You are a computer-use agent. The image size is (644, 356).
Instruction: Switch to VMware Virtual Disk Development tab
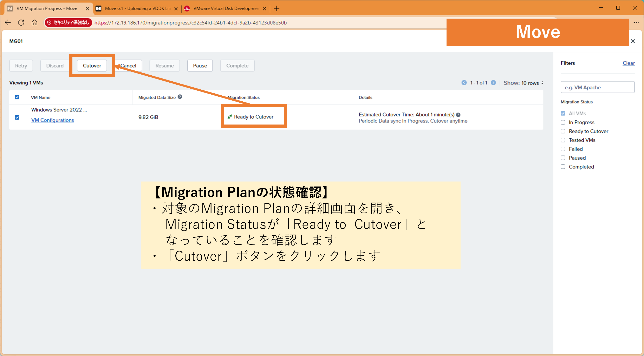pyautogui.click(x=226, y=8)
